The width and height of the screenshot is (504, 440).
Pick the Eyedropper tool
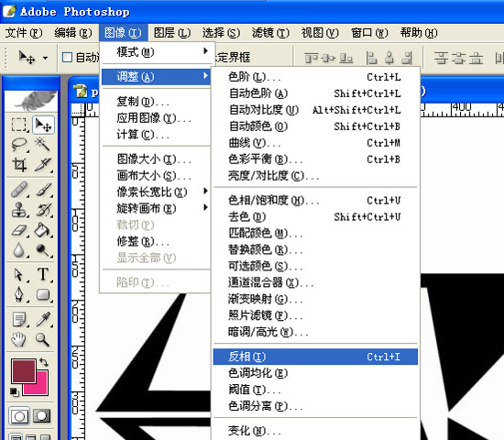pyautogui.click(x=43, y=319)
